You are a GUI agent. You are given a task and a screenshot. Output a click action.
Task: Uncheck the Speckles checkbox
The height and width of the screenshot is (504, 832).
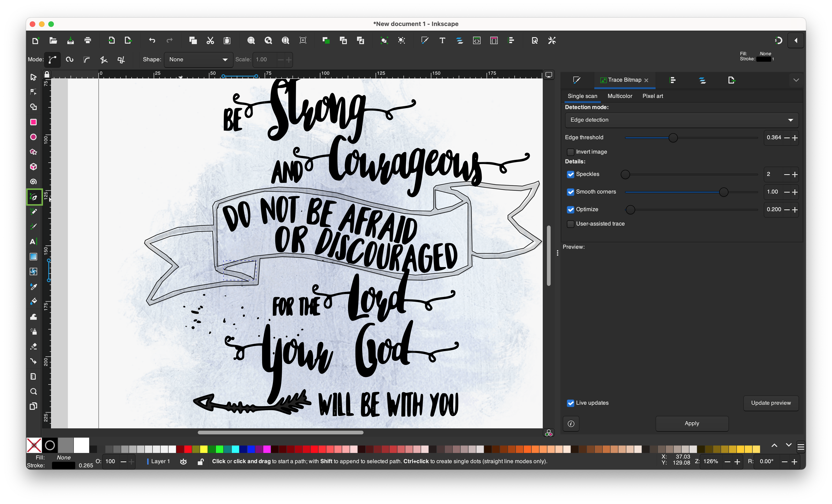point(570,174)
